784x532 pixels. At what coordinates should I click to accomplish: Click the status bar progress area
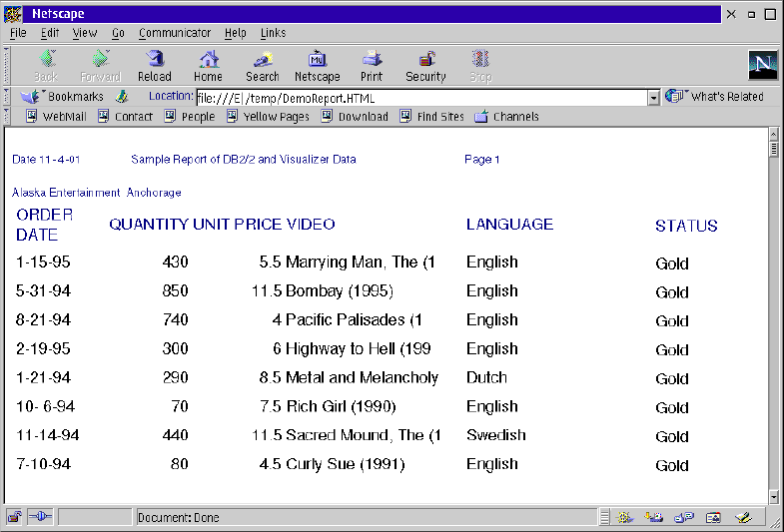[95, 517]
